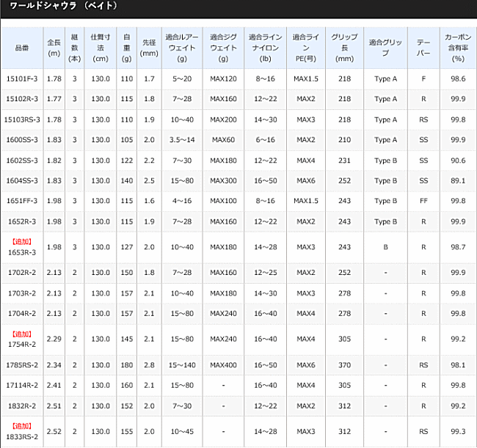Image resolution: width=477 pixels, height=448 pixels.
Task: Click the grip type B in row 1653R-3
Action: click(385, 247)
